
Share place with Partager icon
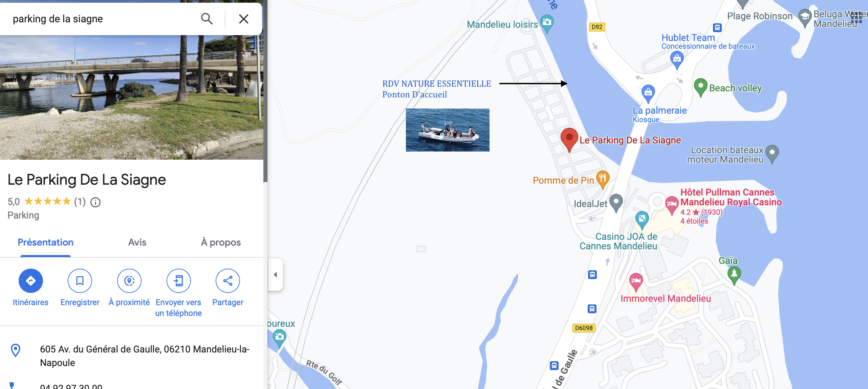[228, 281]
